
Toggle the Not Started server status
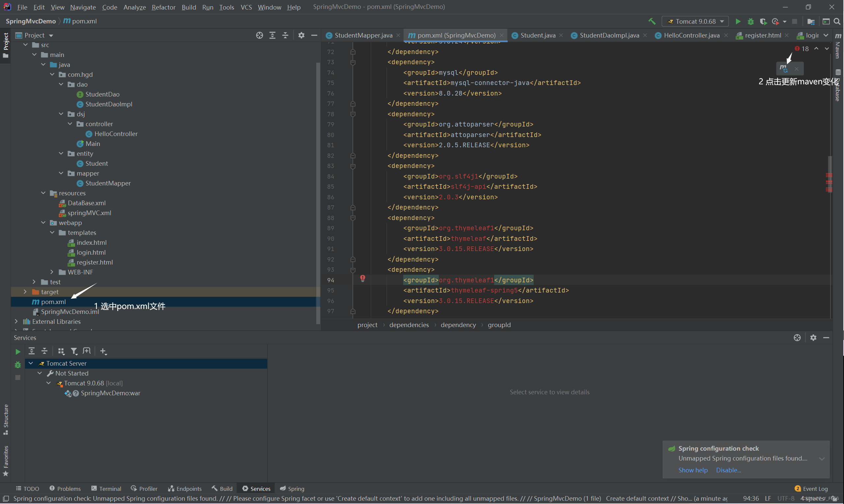41,373
